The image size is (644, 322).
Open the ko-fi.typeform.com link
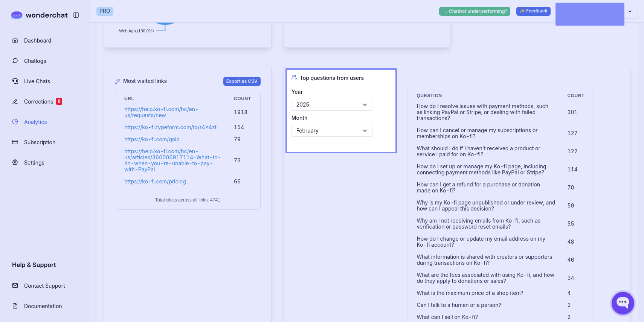171,127
